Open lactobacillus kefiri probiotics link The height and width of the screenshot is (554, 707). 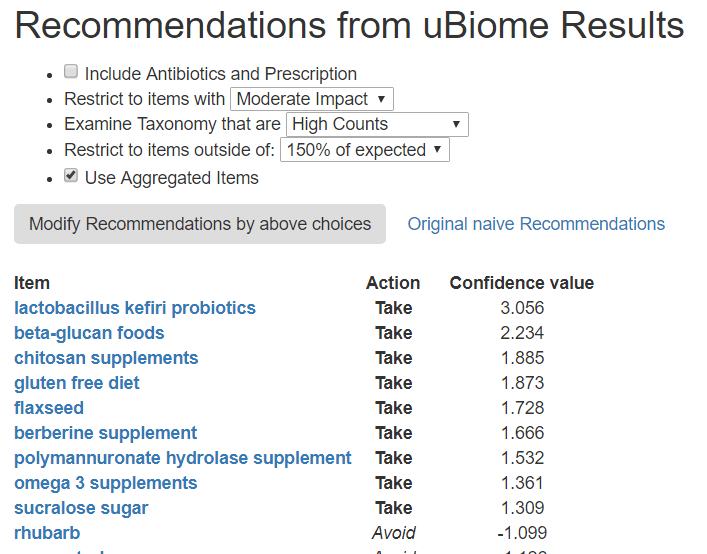point(135,308)
